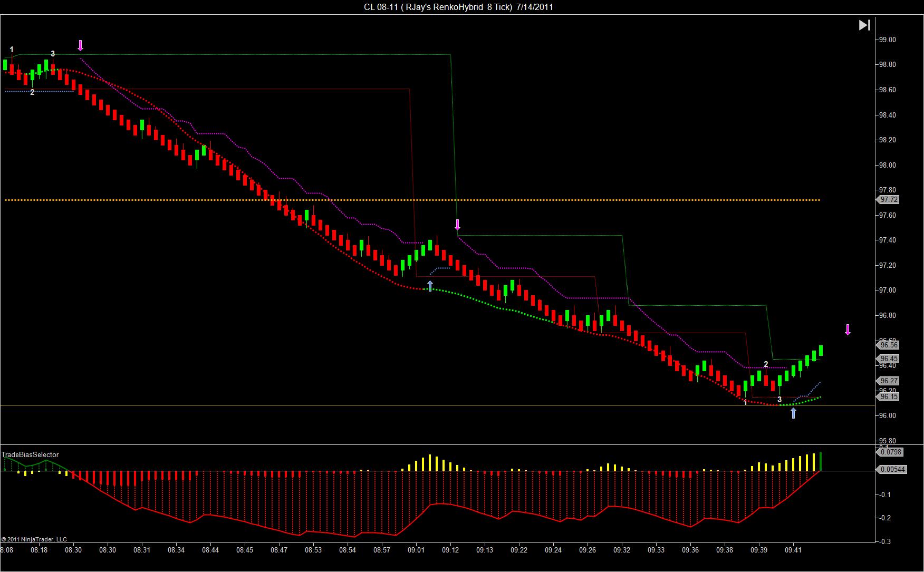Screen dimensions: 924x572
Task: Click the 0.00544 indicator value marker
Action: [892, 469]
